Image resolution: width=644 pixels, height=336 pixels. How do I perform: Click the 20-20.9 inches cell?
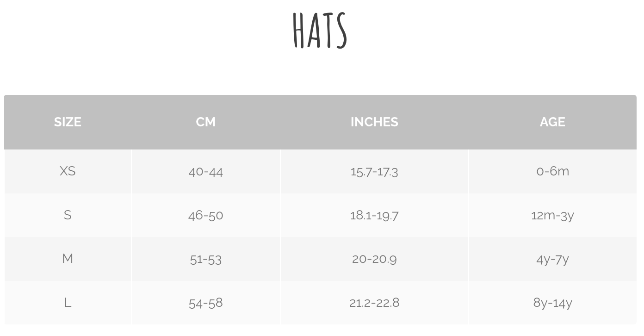374,259
